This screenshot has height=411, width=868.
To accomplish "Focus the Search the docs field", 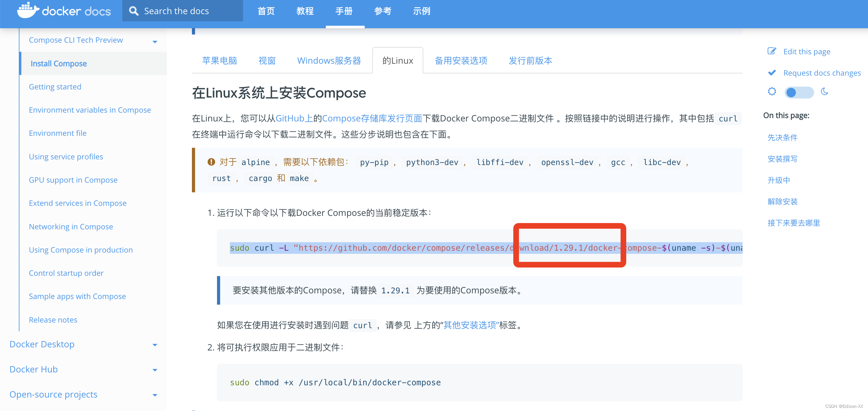I will [183, 11].
